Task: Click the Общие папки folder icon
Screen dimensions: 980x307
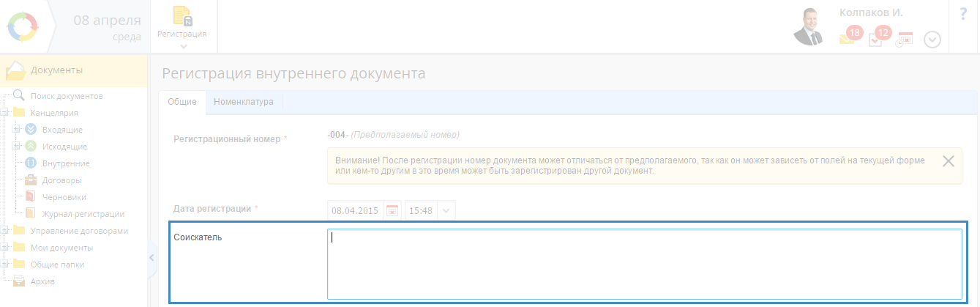Action: [x=18, y=264]
